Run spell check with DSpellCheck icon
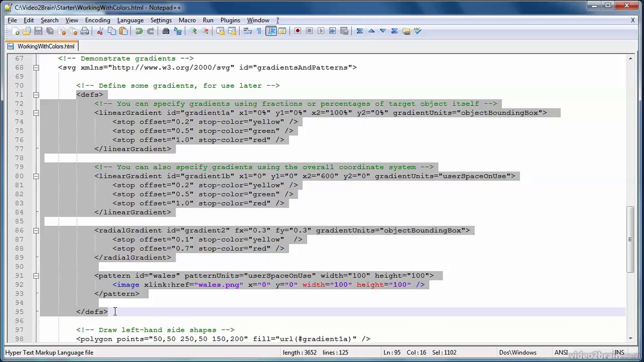 pyautogui.click(x=418, y=31)
